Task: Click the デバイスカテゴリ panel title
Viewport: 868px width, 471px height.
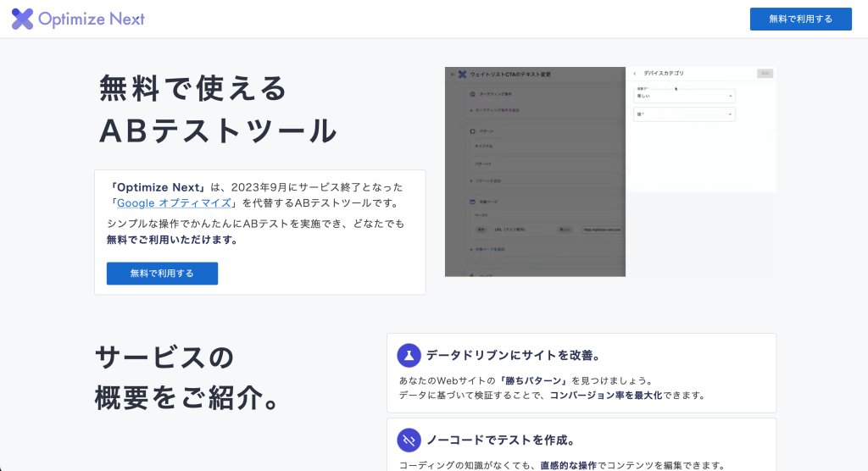Action: (664, 73)
